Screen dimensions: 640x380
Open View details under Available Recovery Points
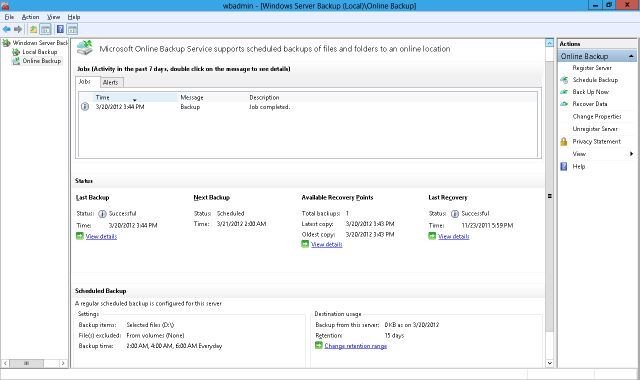point(327,244)
